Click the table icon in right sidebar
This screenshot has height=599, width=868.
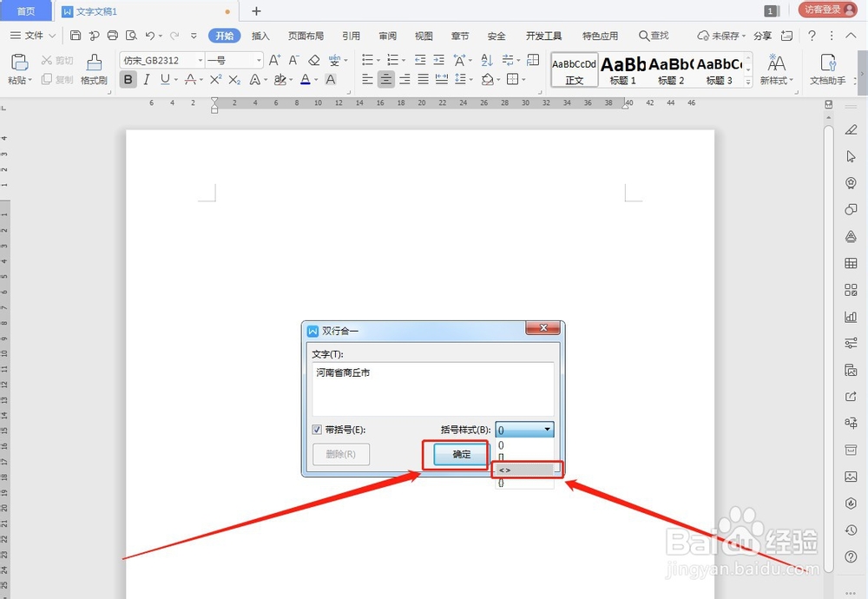point(851,263)
